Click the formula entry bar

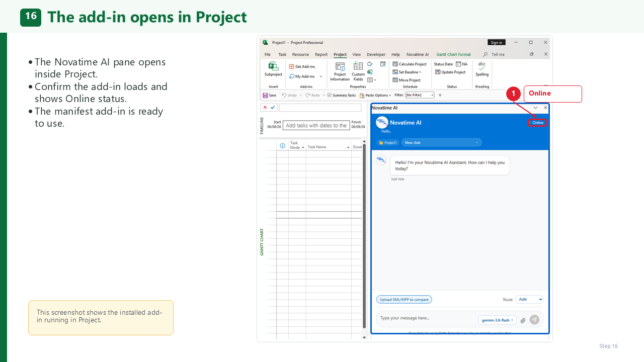pyautogui.click(x=320, y=108)
